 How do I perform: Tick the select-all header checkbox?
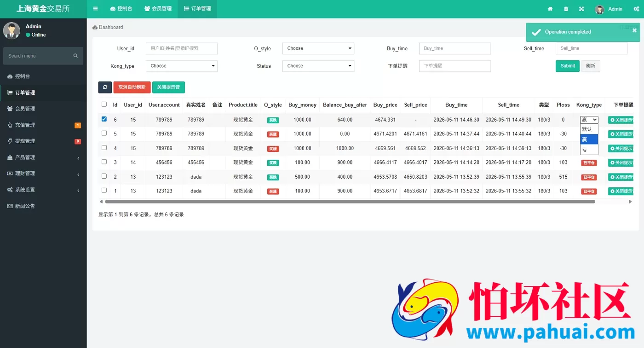(104, 104)
